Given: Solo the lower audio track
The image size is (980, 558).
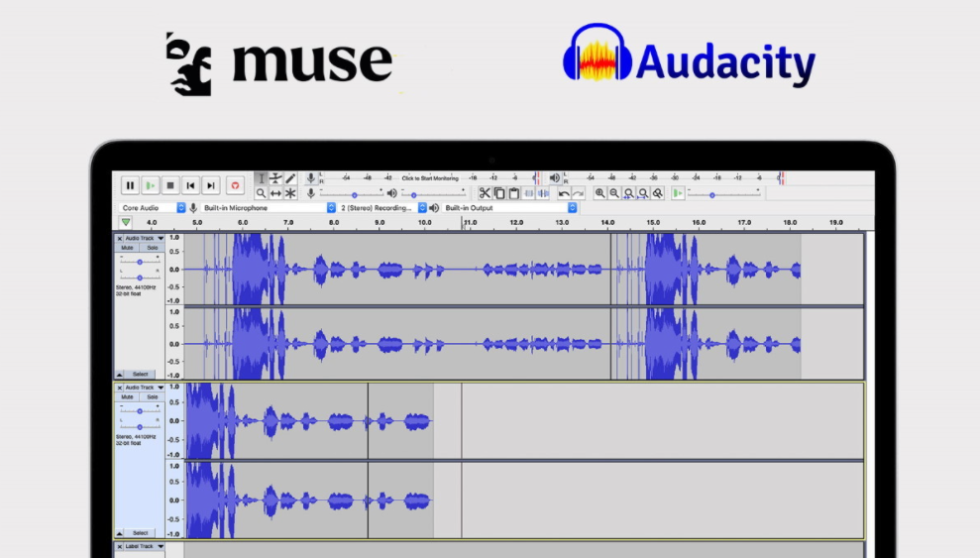Looking at the screenshot, I should 152,396.
